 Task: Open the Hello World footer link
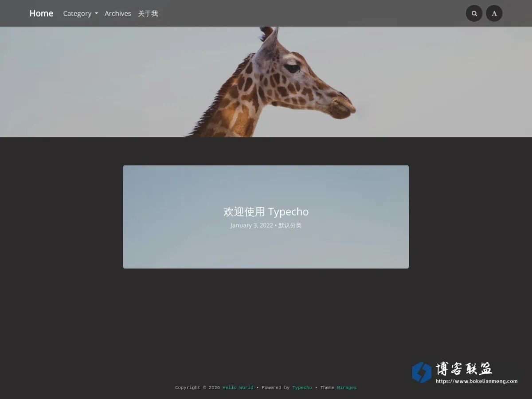pos(238,387)
